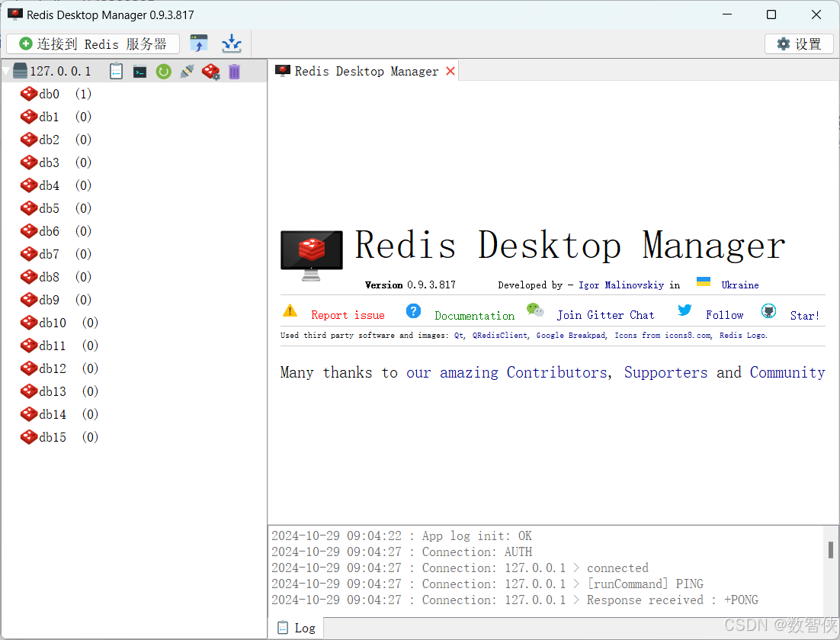Click the import connections icon in the toolbar
840x640 pixels.
231,43
